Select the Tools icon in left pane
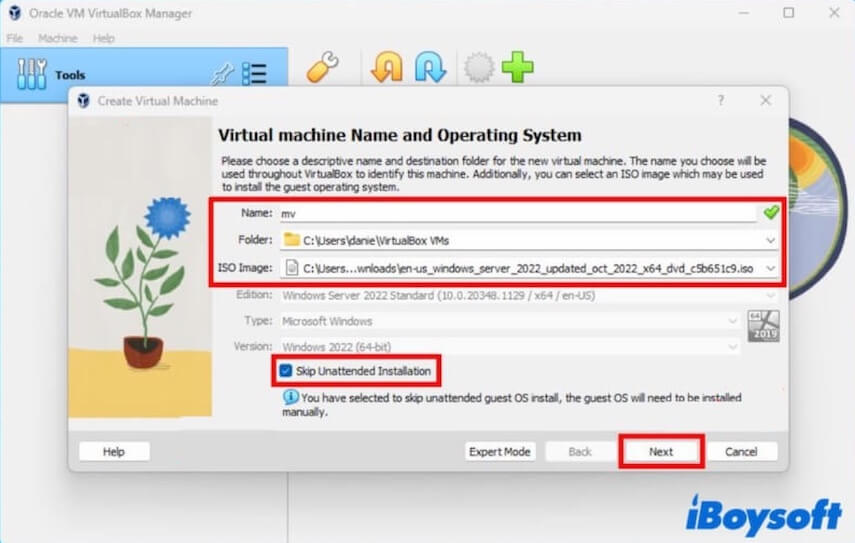The width and height of the screenshot is (855, 543). point(32,74)
